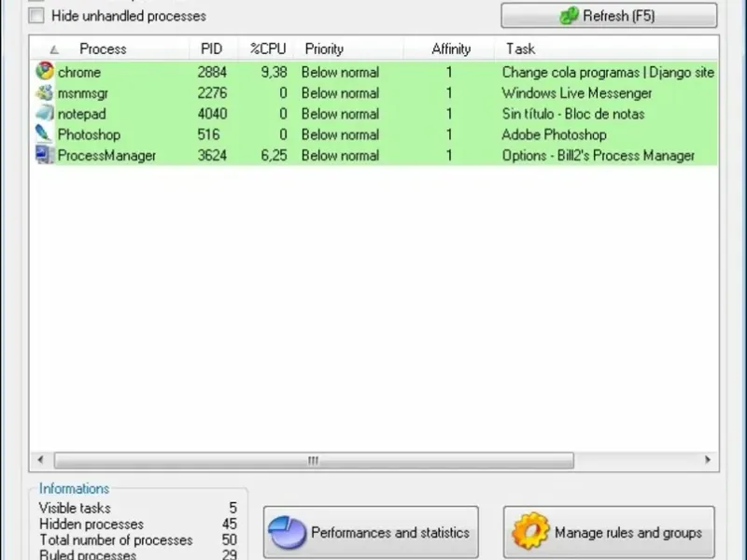Select the Photoshop process icon
The image size is (747, 560).
pos(45,133)
